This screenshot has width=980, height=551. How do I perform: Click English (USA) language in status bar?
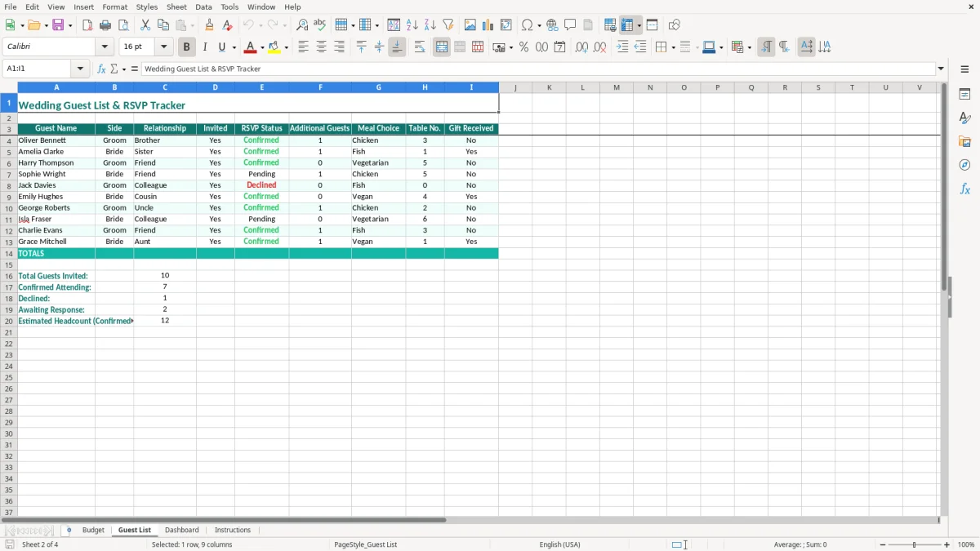point(560,544)
